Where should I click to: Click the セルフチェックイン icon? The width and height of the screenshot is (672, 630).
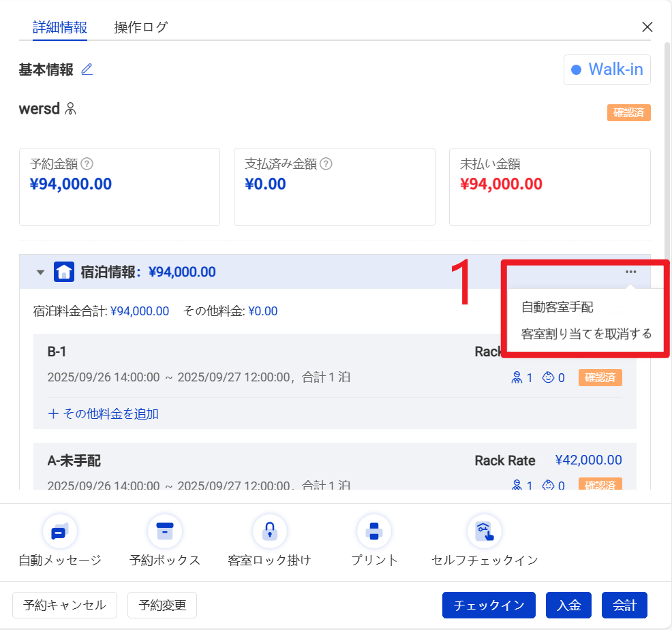[485, 531]
